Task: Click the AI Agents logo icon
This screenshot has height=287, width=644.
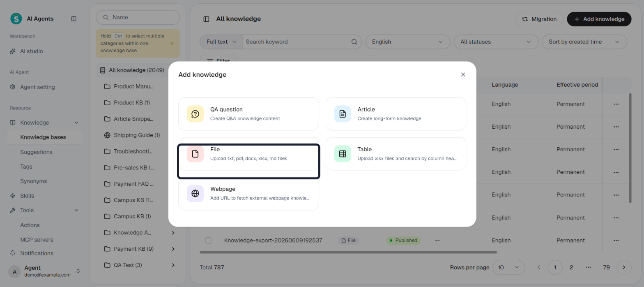Action: (x=16, y=19)
